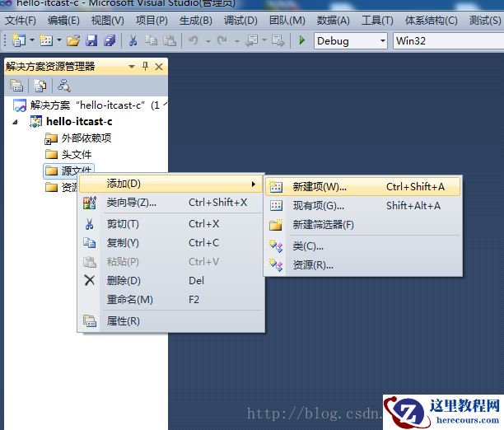504x430 pixels.
Task: Select 现有项(G)... in the submenu
Action: pyautogui.click(x=363, y=206)
